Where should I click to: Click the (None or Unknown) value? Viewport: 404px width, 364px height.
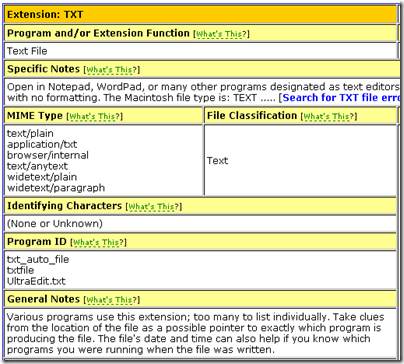(x=55, y=223)
